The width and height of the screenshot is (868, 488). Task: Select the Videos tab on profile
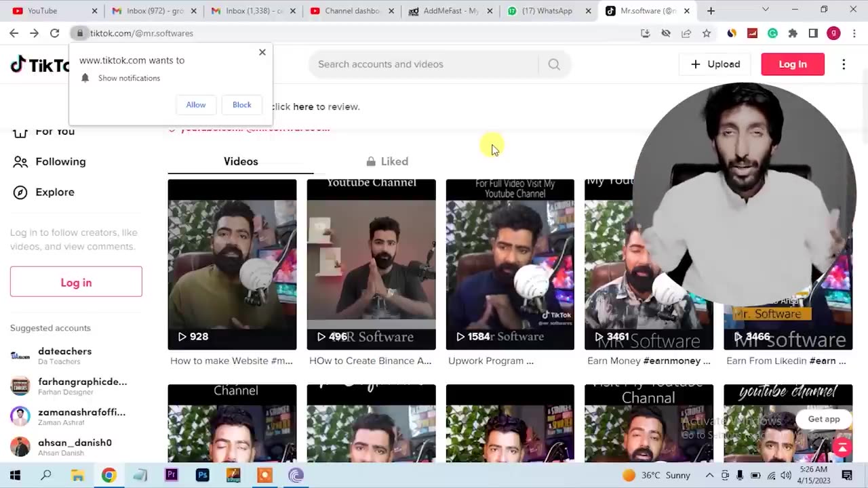[241, 161]
